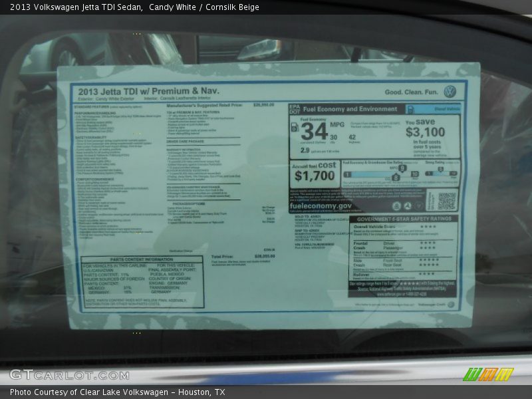Screen dimensions: 532x399
Task: Click the Overall Vehicle Score star rating
Action: pos(428,227)
